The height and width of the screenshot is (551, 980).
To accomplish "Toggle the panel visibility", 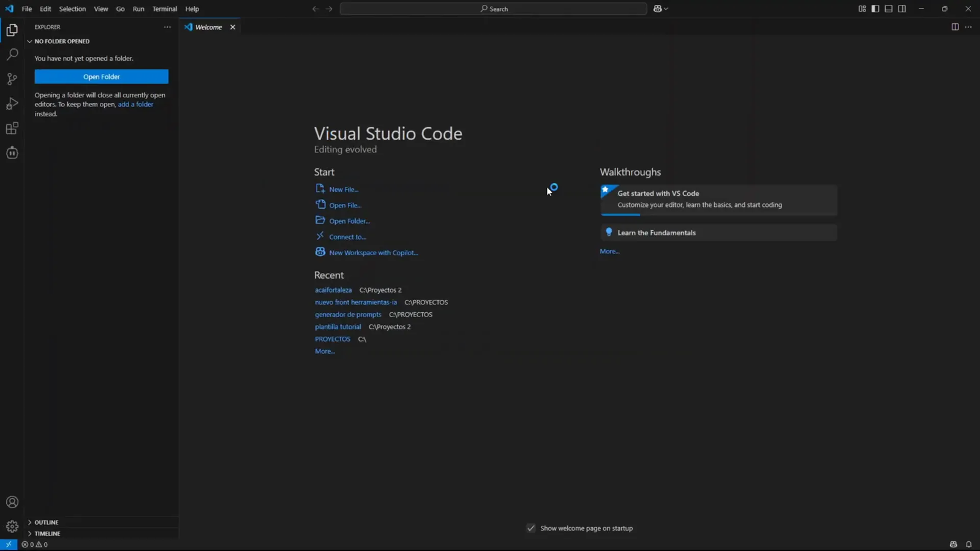I will [889, 9].
